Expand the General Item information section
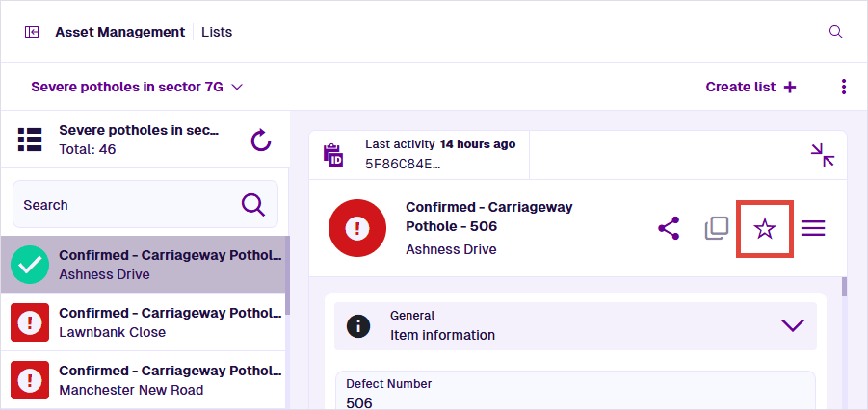 click(792, 325)
